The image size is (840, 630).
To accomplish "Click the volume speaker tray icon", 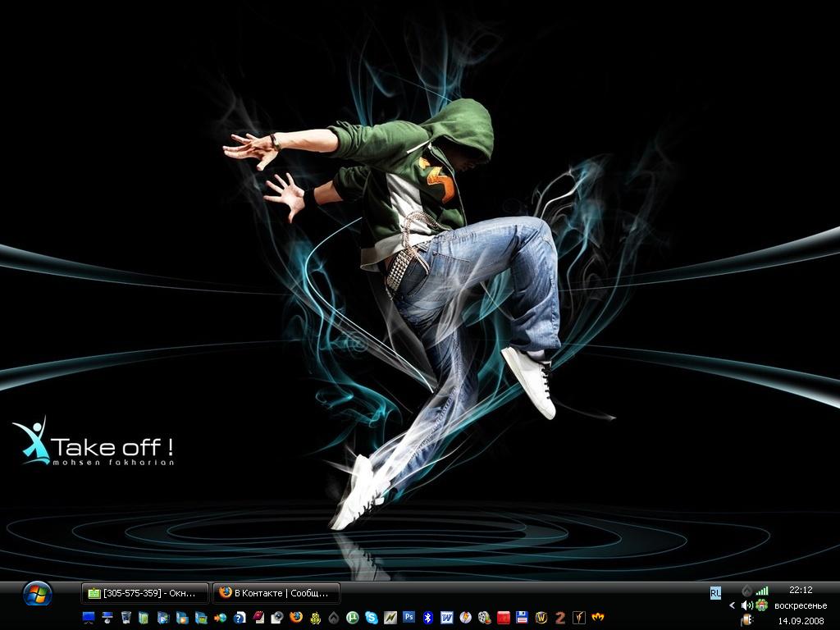I will click(746, 605).
